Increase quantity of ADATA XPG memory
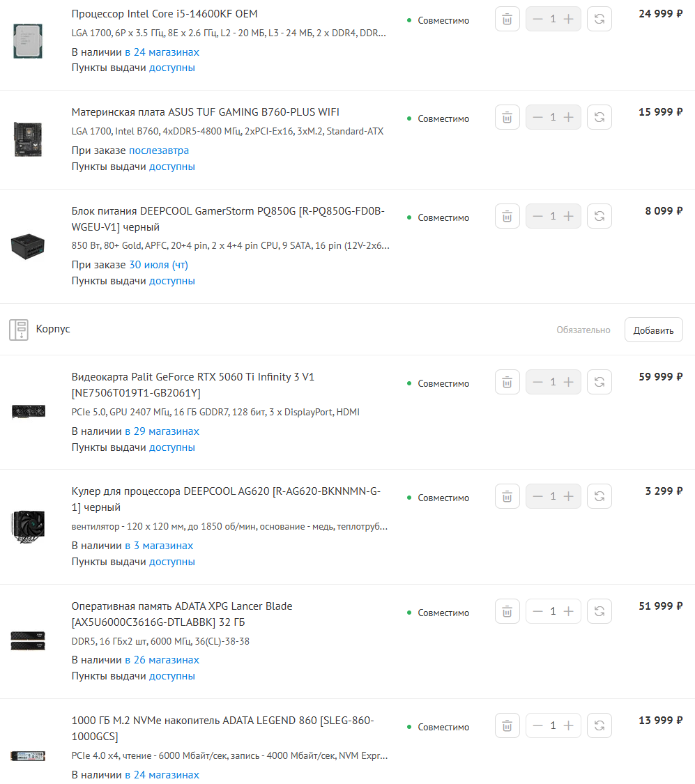This screenshot has height=784, width=695. pyautogui.click(x=569, y=611)
